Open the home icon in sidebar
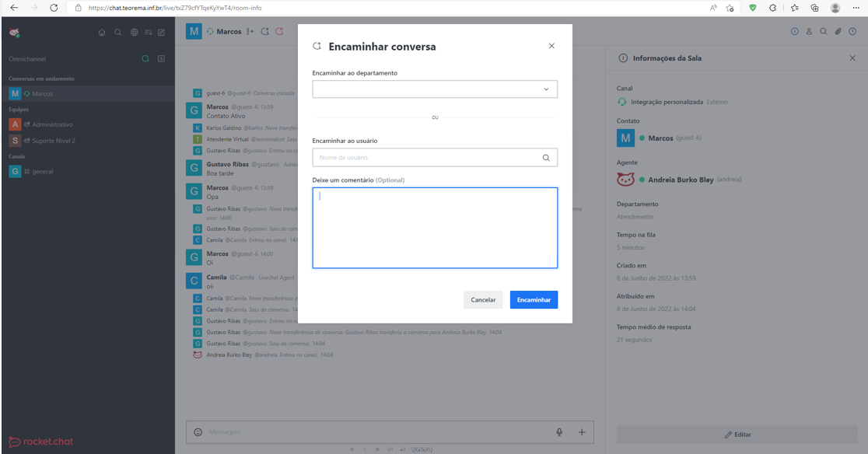The height and width of the screenshot is (454, 868). point(102,33)
